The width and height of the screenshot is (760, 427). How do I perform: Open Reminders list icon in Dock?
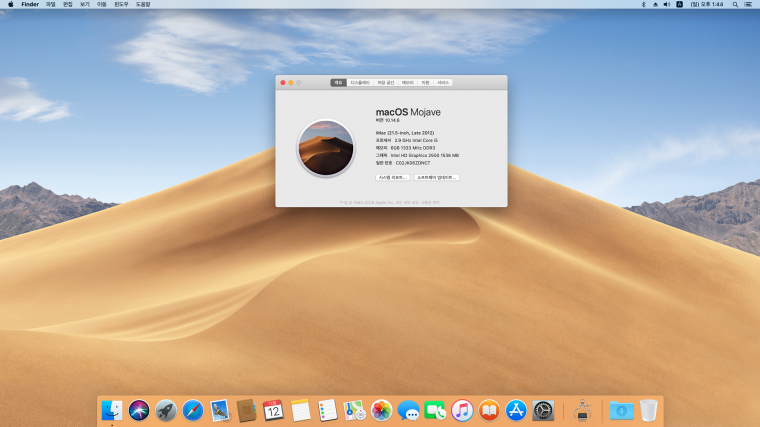point(328,411)
